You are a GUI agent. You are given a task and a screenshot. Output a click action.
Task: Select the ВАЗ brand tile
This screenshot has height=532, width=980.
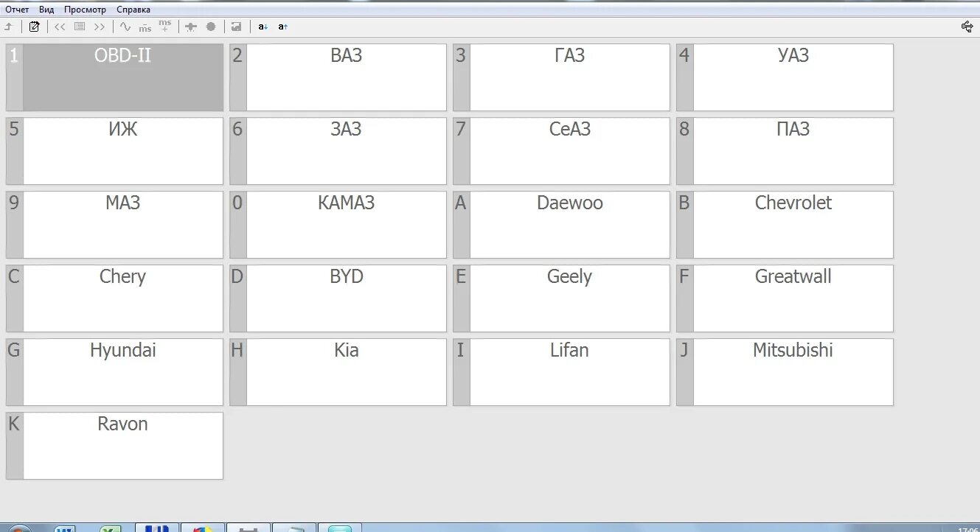coord(338,77)
